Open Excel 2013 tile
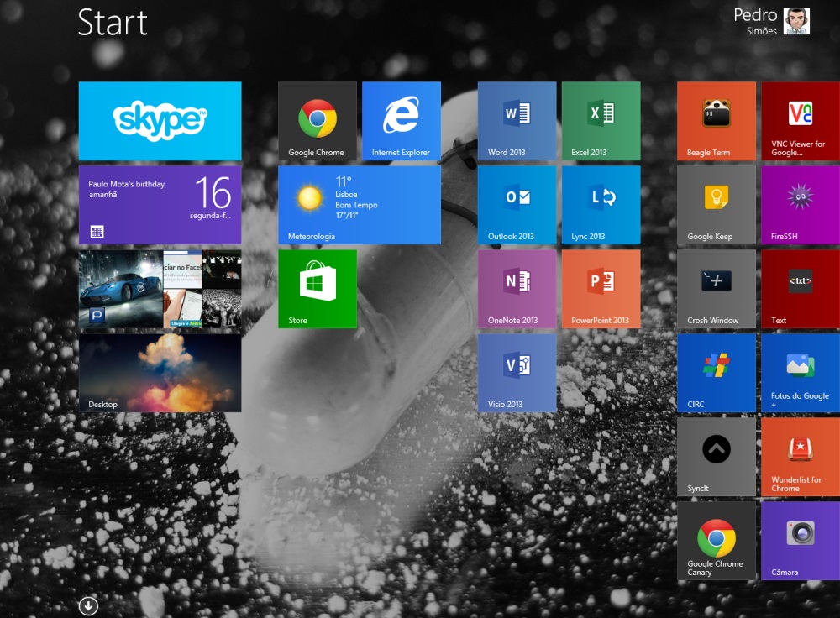 [601, 121]
